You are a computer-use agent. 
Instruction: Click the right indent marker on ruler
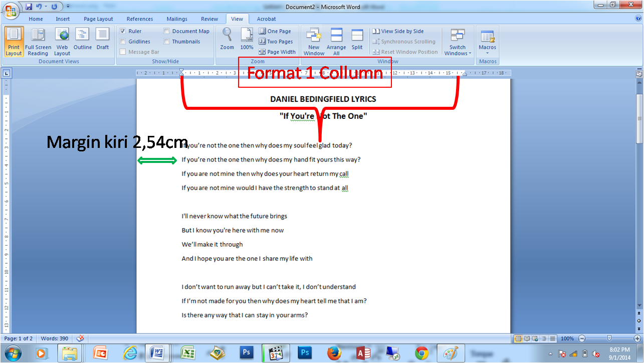[465, 74]
